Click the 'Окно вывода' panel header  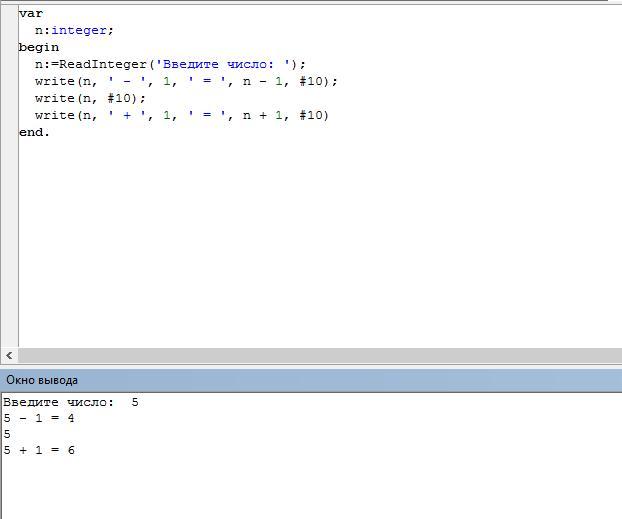pos(311,380)
